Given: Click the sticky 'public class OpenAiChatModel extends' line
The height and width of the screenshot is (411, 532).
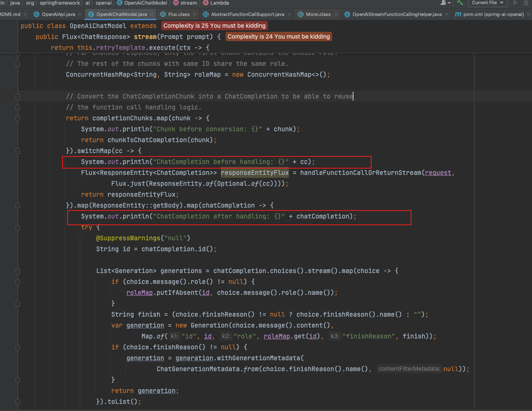Looking at the screenshot, I should 88,26.
